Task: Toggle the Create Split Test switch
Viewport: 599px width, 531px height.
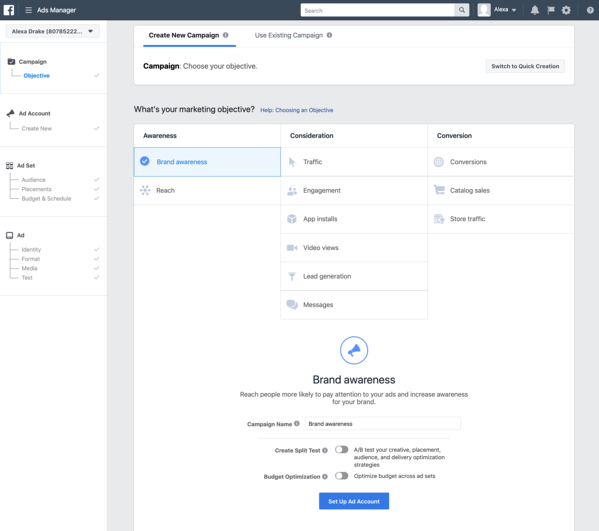Action: 342,450
